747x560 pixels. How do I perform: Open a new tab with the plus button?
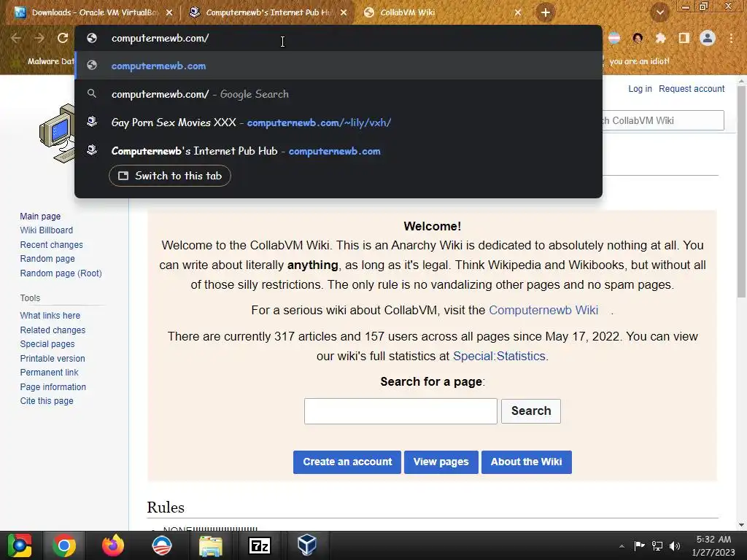[546, 12]
